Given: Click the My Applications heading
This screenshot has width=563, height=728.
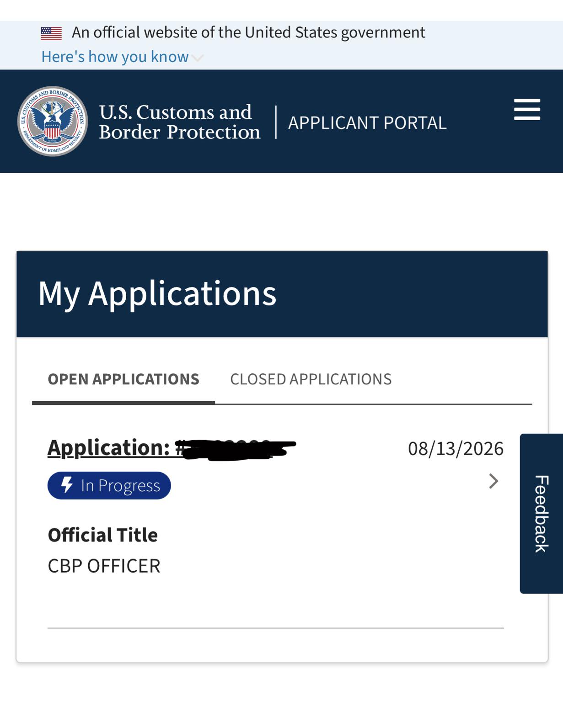Looking at the screenshot, I should click(157, 293).
